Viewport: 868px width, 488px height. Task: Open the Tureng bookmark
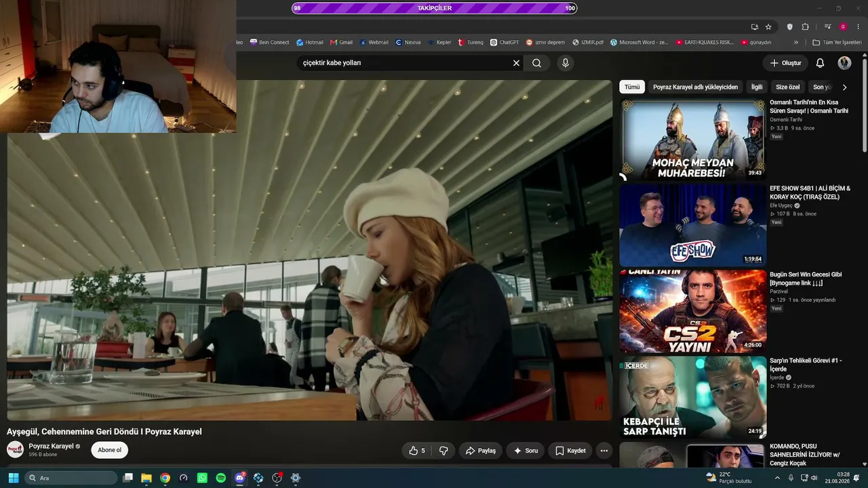tap(471, 42)
